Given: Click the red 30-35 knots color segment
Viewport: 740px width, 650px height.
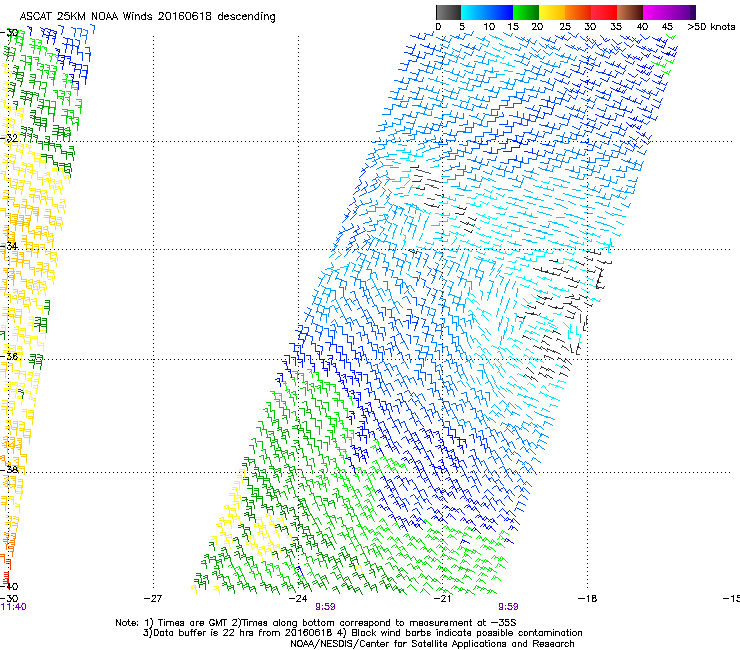Looking at the screenshot, I should (x=604, y=12).
